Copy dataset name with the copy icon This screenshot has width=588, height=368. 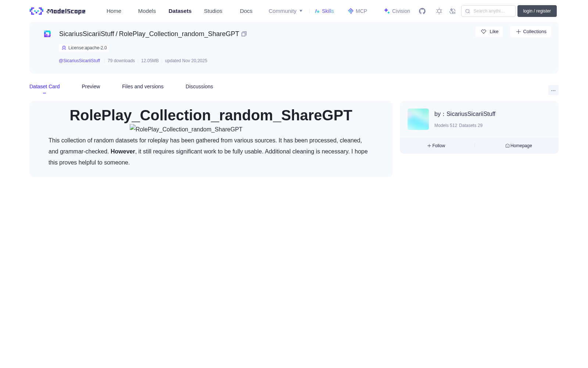244,34
